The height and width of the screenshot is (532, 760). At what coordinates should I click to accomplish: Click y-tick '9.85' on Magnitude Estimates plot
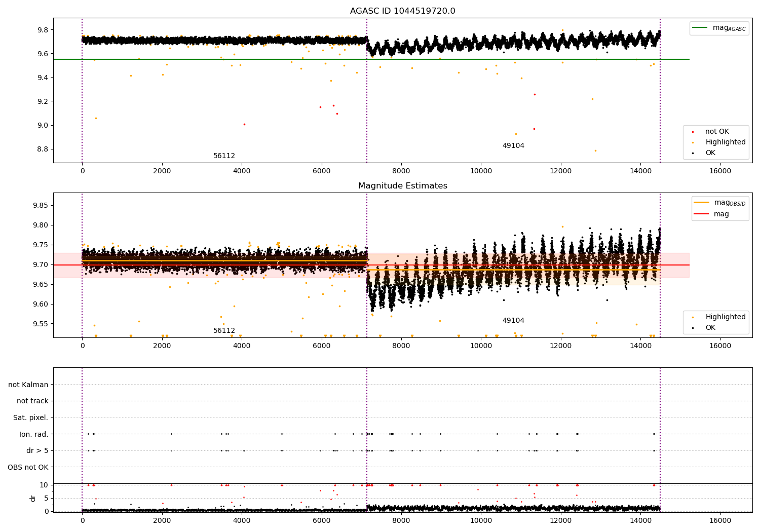pos(40,205)
